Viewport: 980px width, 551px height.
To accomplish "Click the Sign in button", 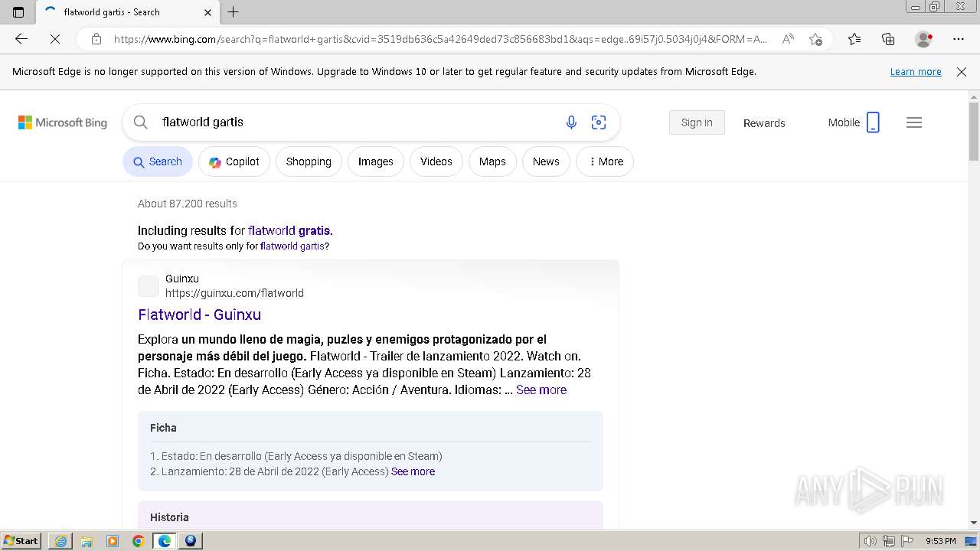I will 697,122.
